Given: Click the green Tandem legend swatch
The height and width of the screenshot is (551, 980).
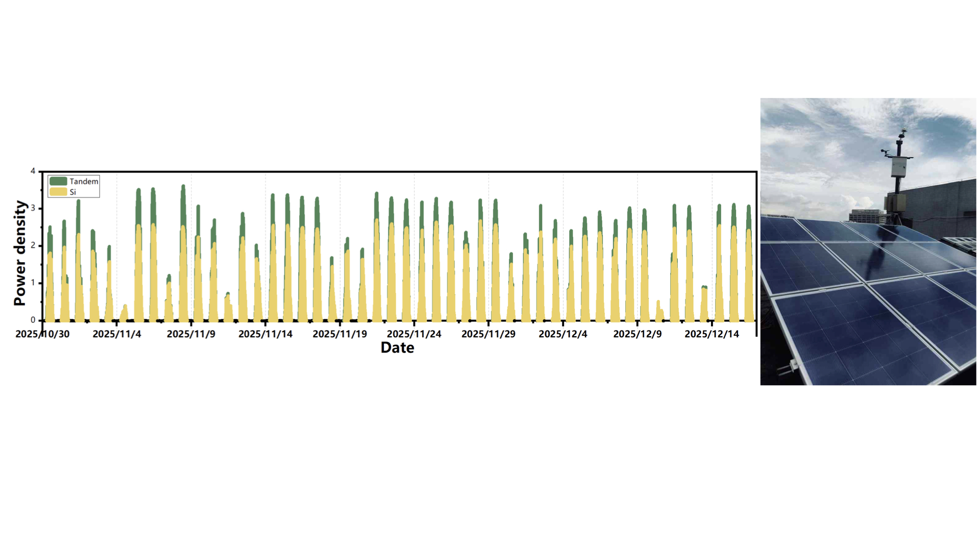Looking at the screenshot, I should coord(58,181).
